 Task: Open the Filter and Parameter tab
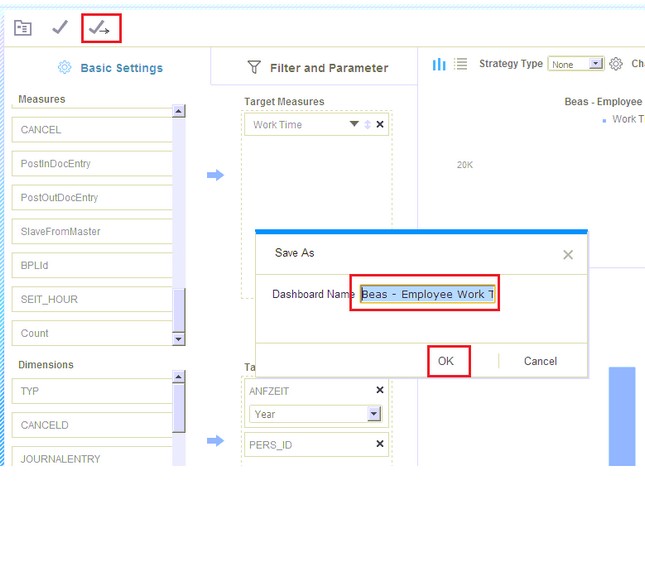tap(317, 68)
